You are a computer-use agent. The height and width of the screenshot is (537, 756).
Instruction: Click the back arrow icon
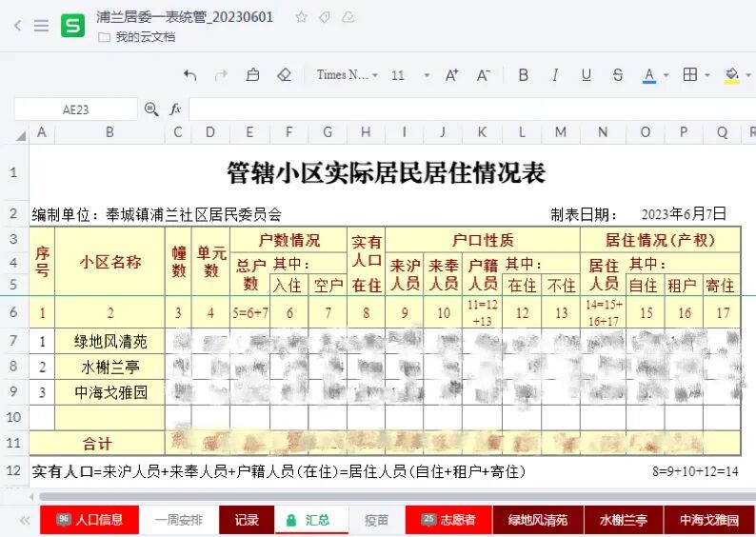click(18, 25)
